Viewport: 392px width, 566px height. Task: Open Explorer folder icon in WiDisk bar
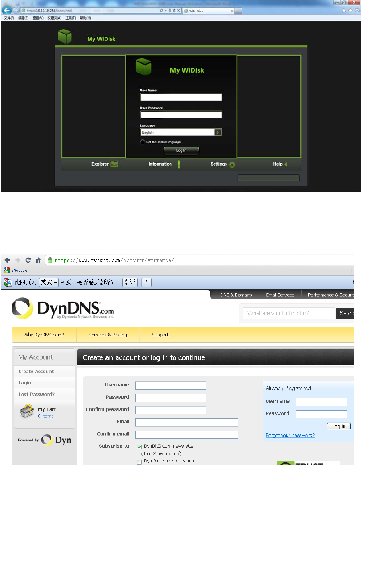tap(114, 164)
